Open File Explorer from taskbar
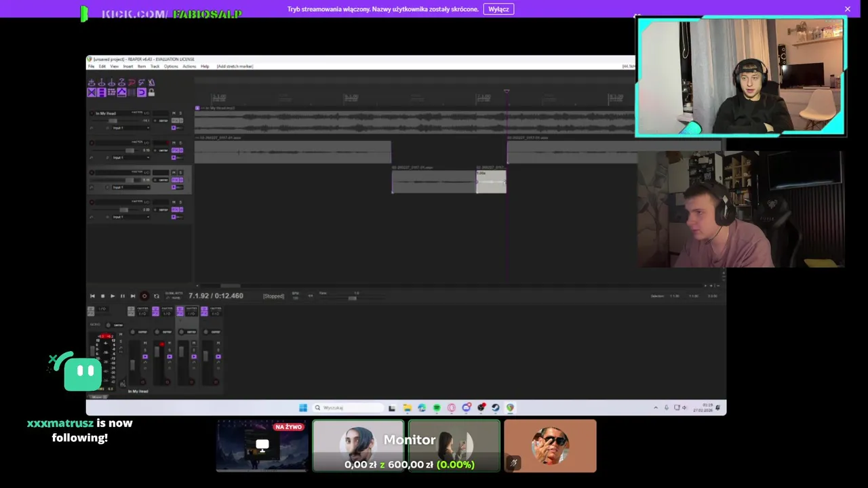The height and width of the screenshot is (488, 868). [408, 408]
